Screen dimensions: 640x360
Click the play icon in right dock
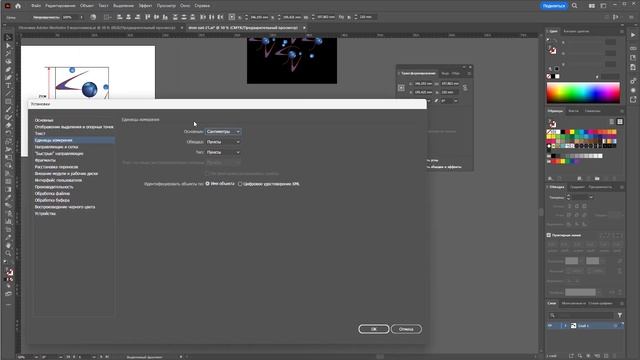pyautogui.click(x=633, y=35)
